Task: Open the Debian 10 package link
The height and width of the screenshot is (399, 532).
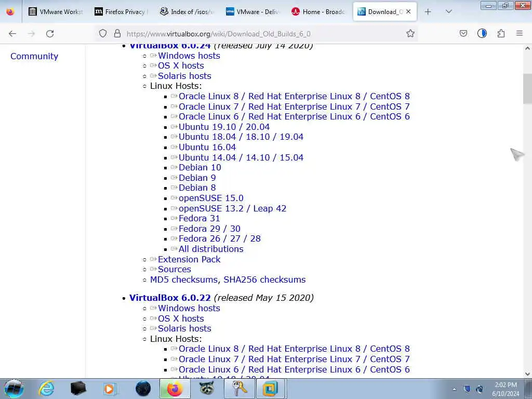Action: point(200,168)
